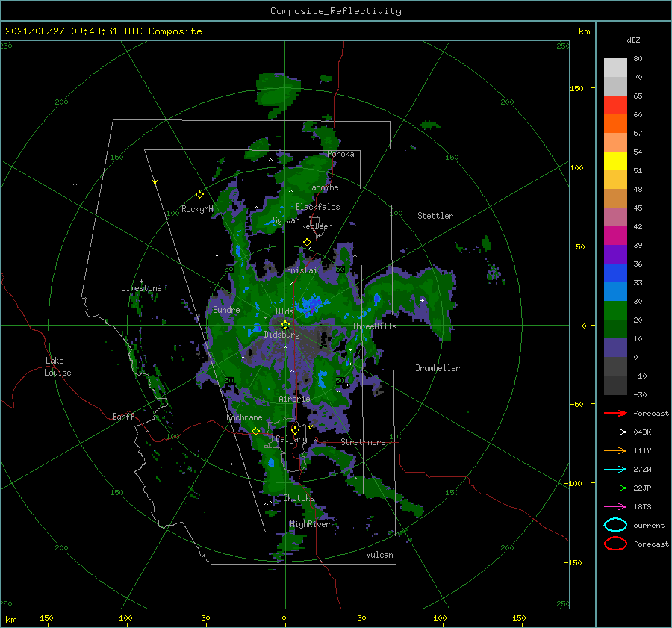Screen dimensions: 672x628
Task: Click the 18TS legend label
Action: [642, 507]
